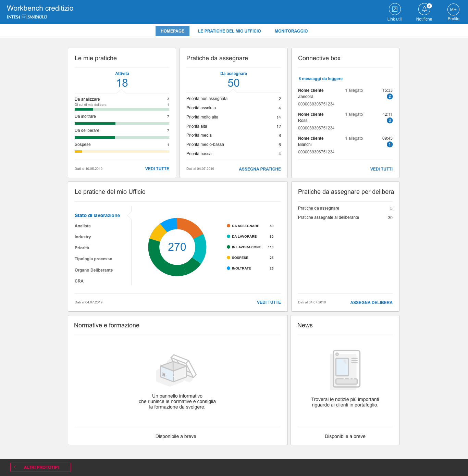This screenshot has height=476, width=468.
Task: Open the Link utili icon
Action: pyautogui.click(x=395, y=9)
